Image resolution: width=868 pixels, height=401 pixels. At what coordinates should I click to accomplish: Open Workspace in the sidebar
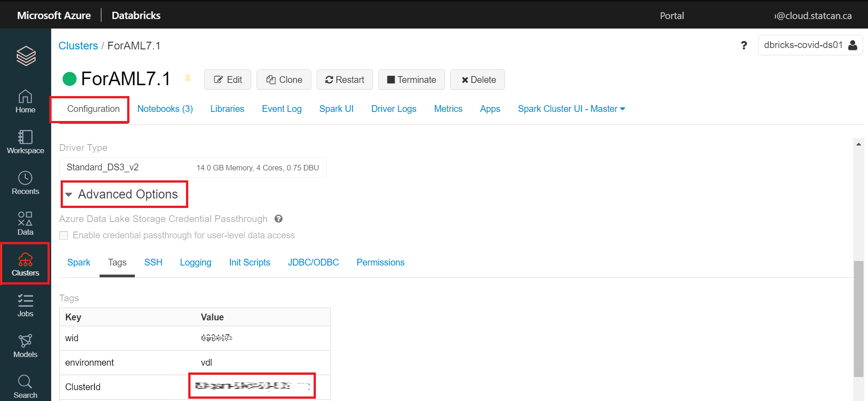pyautogui.click(x=25, y=142)
